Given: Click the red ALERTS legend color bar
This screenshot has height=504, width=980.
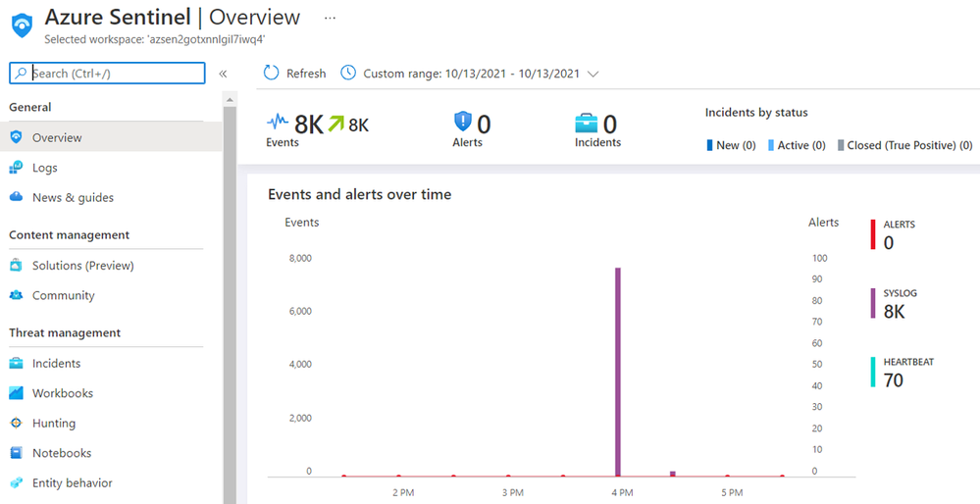Looking at the screenshot, I should pyautogui.click(x=873, y=234).
